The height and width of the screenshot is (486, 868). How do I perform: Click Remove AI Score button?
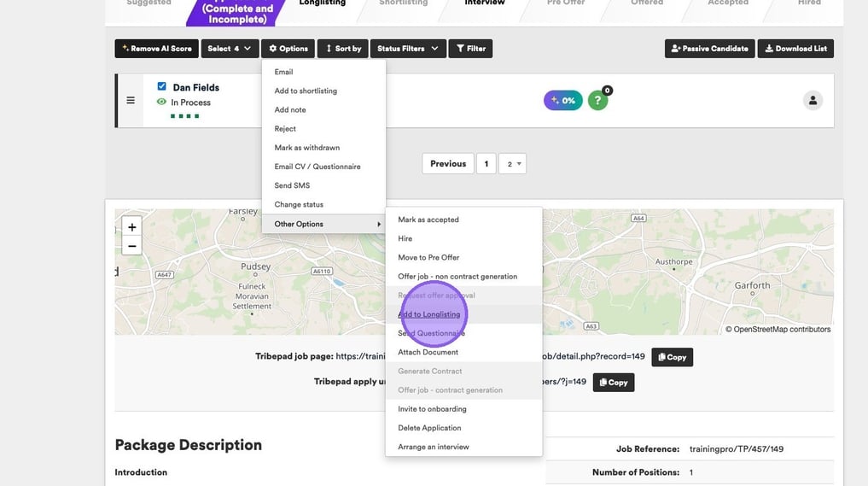coord(156,49)
